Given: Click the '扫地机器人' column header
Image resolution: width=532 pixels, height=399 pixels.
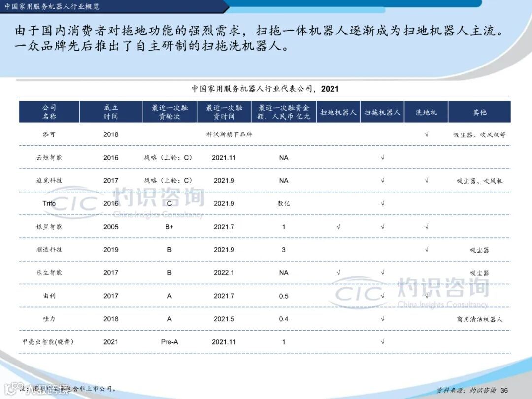Looking at the screenshot, I should 338,112.
